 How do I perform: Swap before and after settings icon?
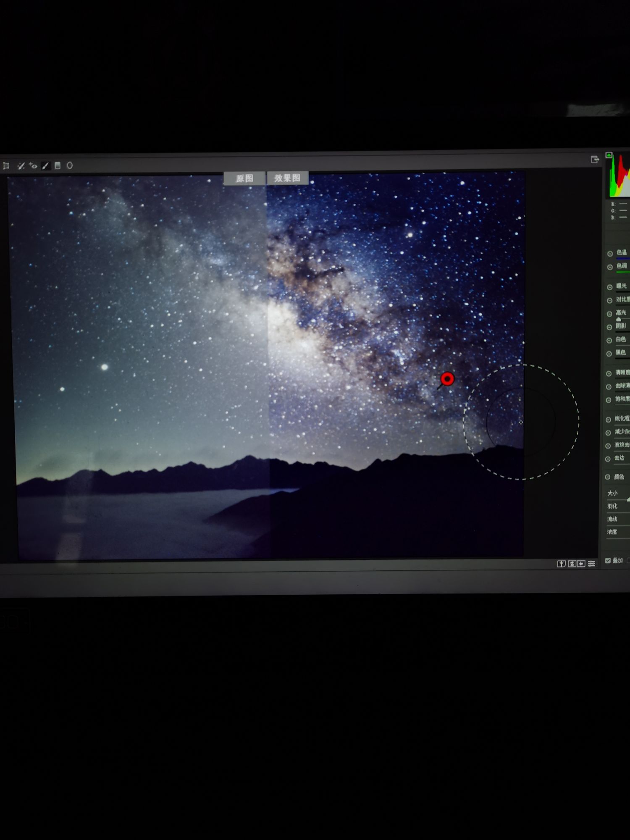(572, 564)
